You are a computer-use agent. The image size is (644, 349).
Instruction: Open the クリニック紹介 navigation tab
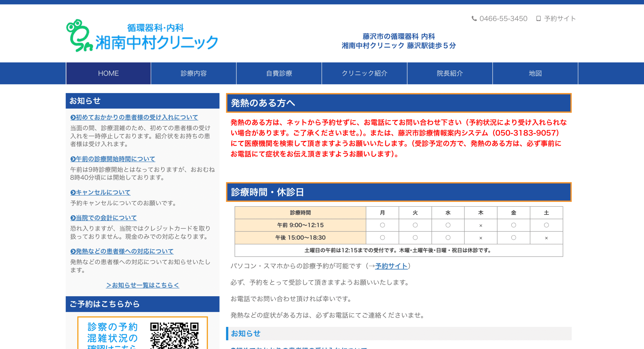365,73
